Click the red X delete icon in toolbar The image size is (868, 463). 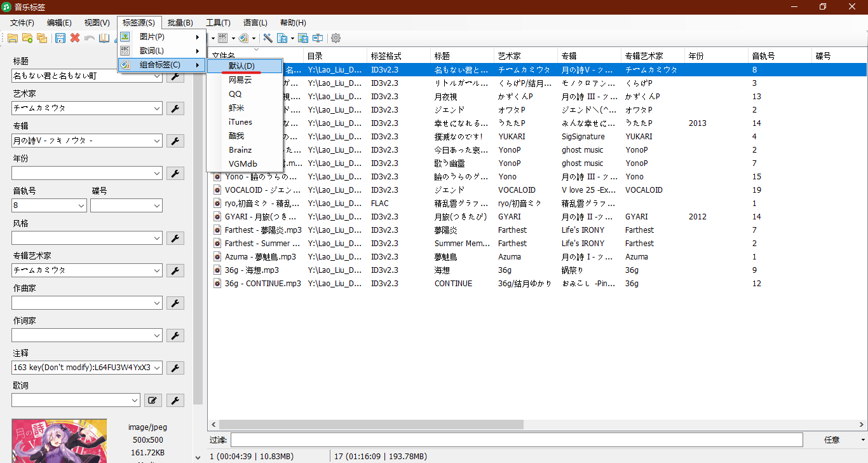pos(75,38)
